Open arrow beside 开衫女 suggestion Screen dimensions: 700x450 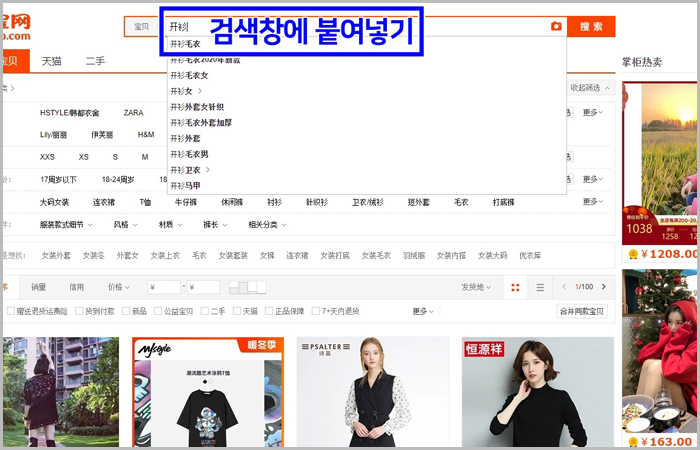tap(200, 91)
